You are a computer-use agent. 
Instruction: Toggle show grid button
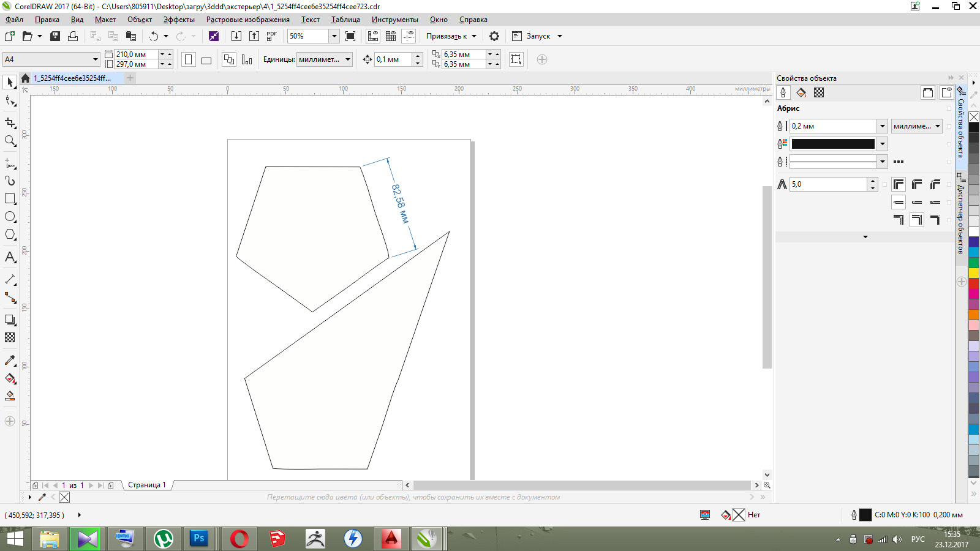pos(391,36)
